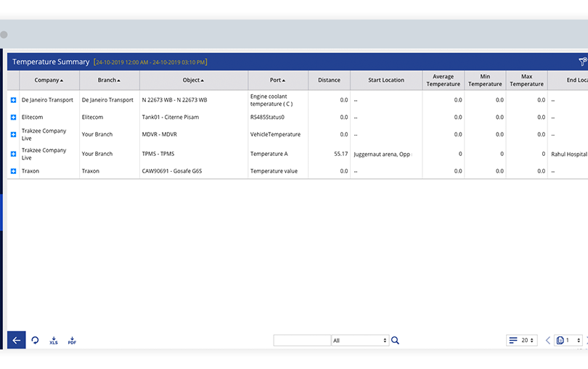Expand the MDVR - MDVR row
Viewport: 588px width, 369px height.
click(13, 134)
